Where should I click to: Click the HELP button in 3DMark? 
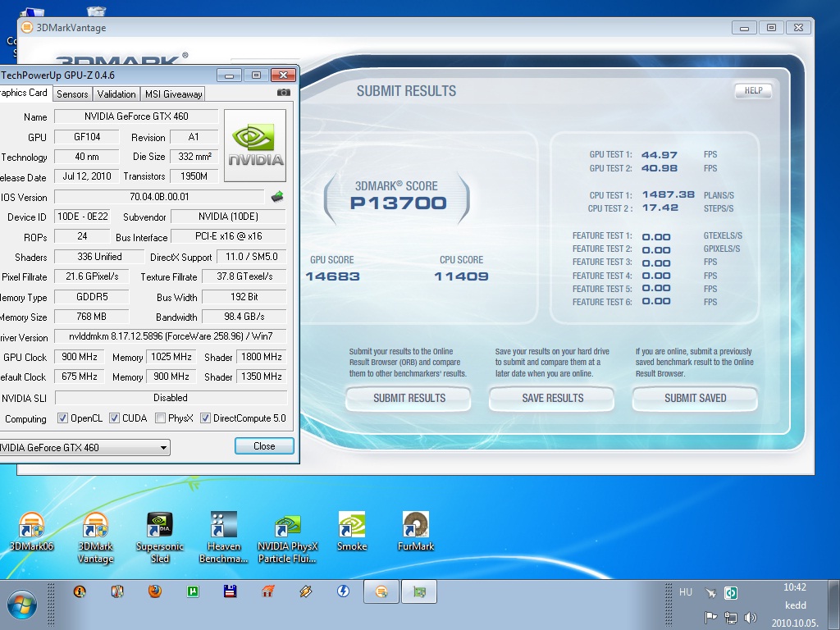(753, 90)
